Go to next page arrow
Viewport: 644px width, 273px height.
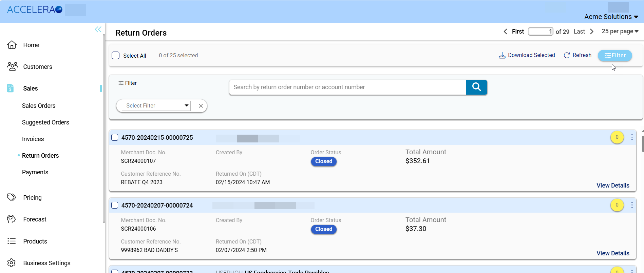[592, 32]
